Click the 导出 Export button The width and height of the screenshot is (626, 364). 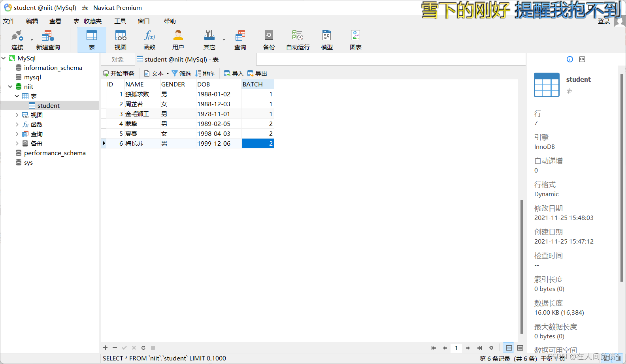pos(257,73)
